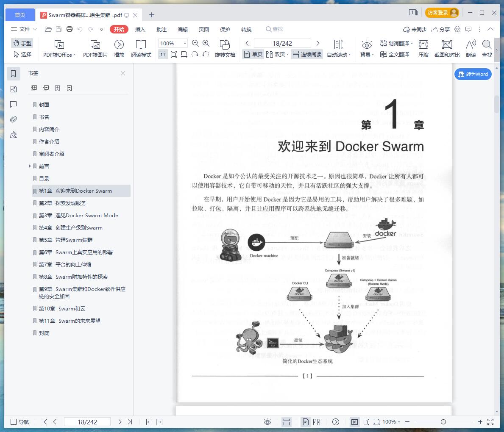Click 分享 share button
The height and width of the screenshot is (432, 504).
440,29
